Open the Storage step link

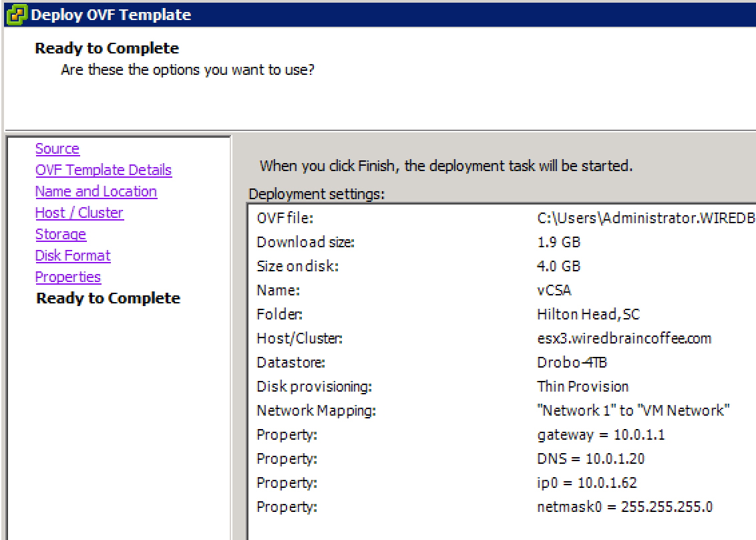click(61, 234)
